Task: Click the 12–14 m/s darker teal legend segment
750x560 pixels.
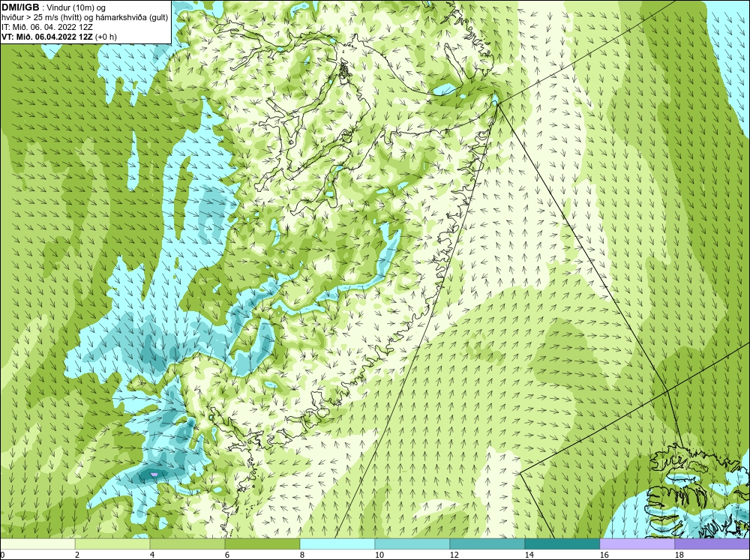Action: coord(487,544)
